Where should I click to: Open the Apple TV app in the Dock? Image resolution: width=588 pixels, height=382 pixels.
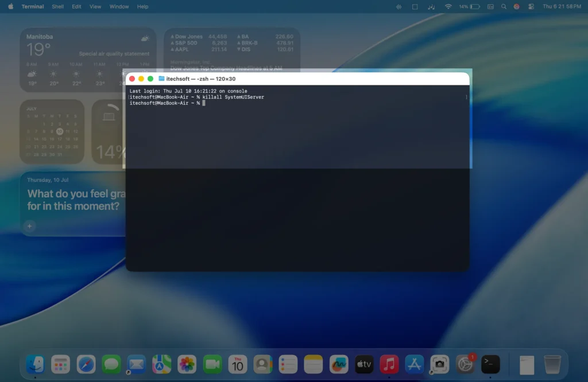tap(363, 364)
